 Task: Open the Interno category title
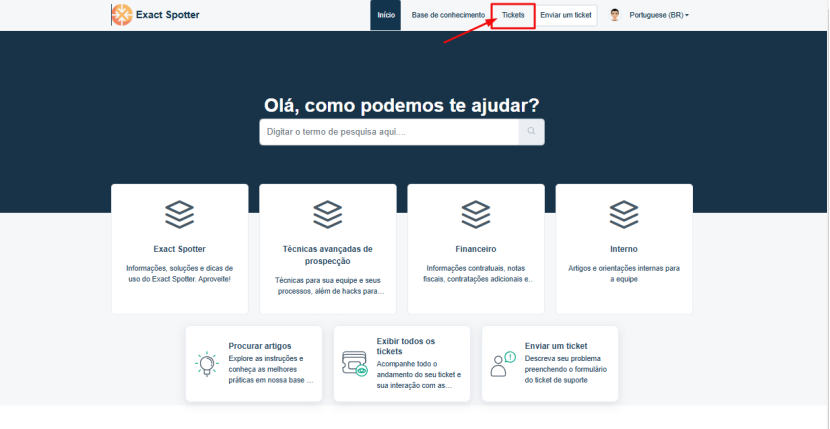[624, 249]
